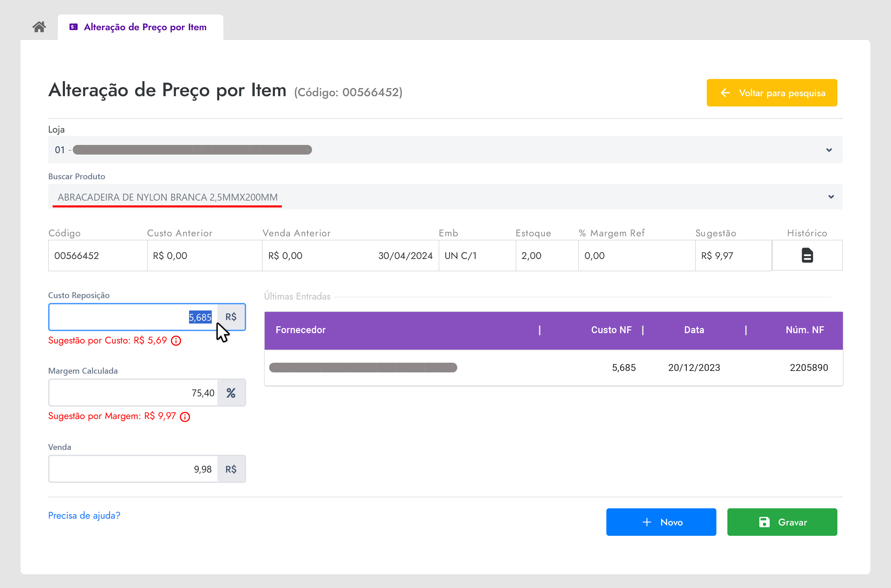Expand the Loja dropdown

(x=829, y=150)
